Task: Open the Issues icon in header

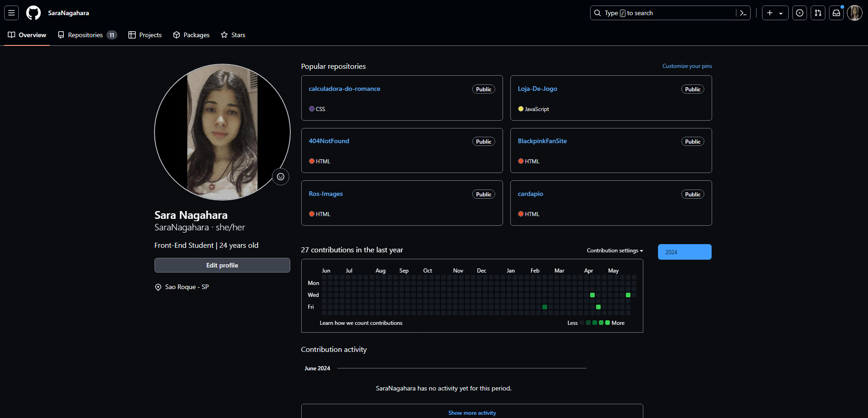Action: coord(800,13)
